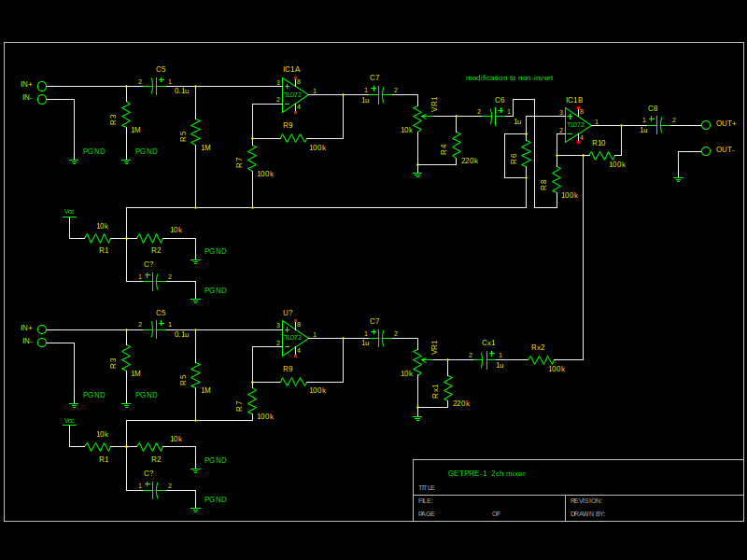Image resolution: width=747 pixels, height=560 pixels.
Task: Select the R6 resistor symbol
Action: tap(526, 153)
